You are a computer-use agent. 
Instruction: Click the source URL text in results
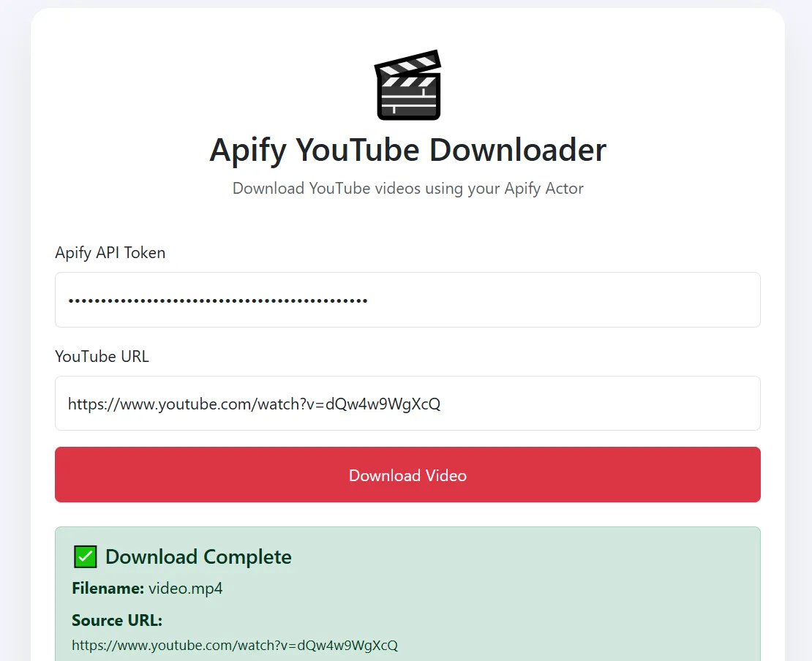pyautogui.click(x=235, y=646)
